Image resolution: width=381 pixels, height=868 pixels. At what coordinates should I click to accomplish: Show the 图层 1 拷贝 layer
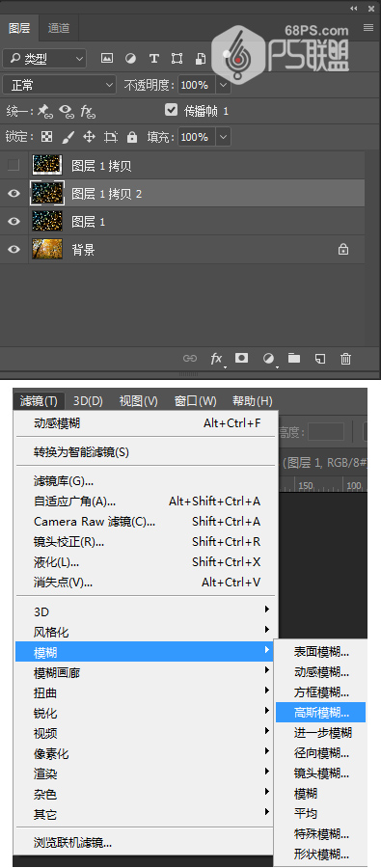click(14, 165)
